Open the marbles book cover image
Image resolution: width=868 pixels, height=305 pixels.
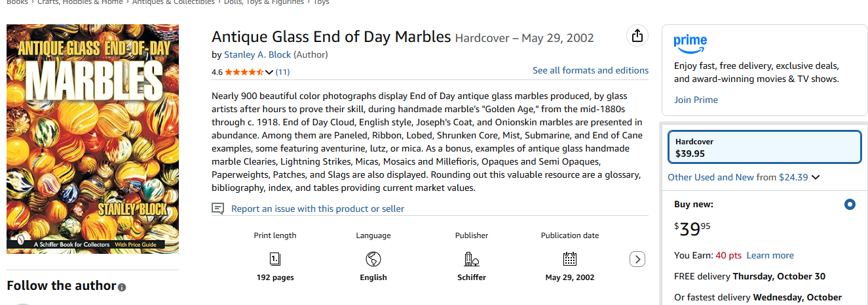[x=92, y=139]
